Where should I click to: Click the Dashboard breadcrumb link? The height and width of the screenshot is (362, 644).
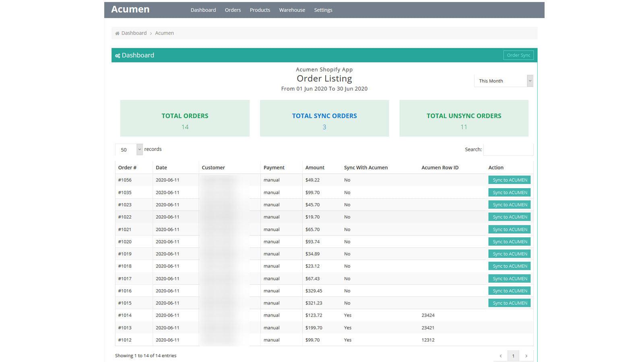134,33
